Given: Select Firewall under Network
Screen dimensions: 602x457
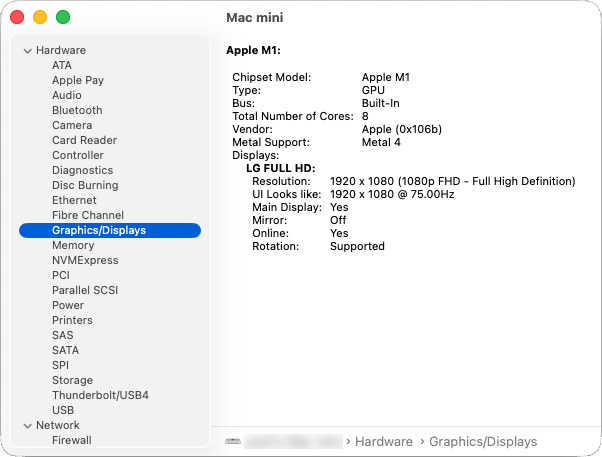Looking at the screenshot, I should click(x=72, y=440).
